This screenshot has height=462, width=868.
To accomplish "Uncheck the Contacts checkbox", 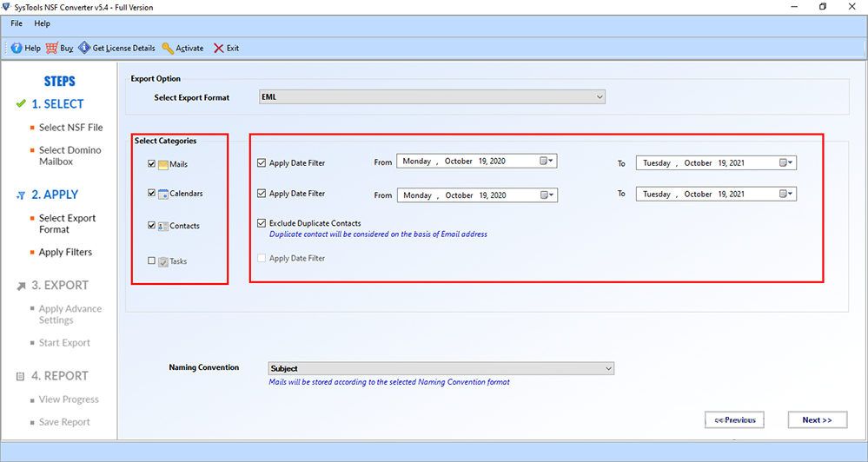I will (151, 225).
